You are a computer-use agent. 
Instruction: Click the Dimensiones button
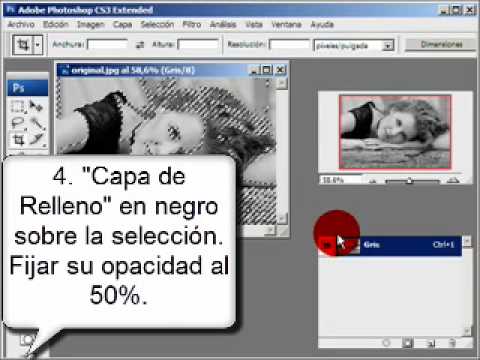coord(441,44)
